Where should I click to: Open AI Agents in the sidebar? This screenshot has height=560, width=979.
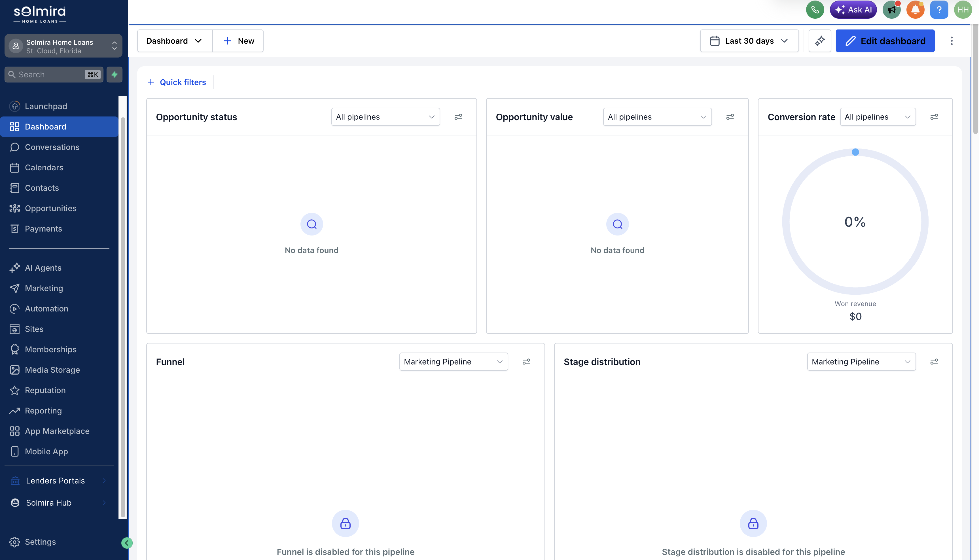click(59, 268)
